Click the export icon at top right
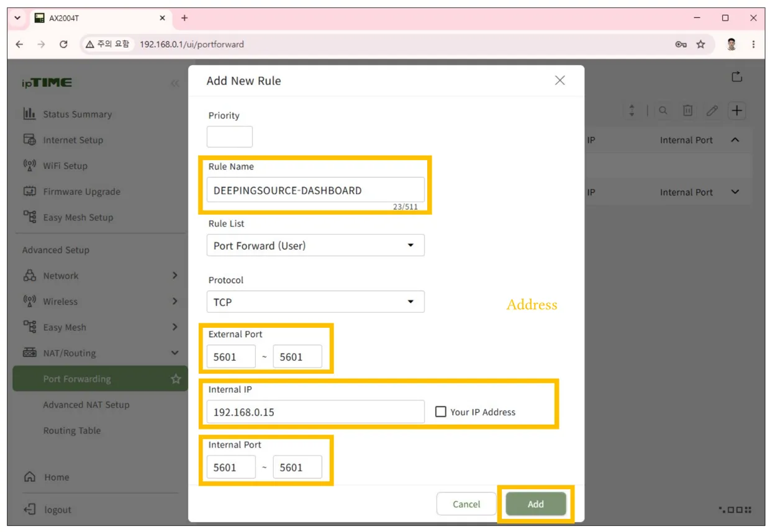This screenshot has width=770, height=532. coord(736,77)
